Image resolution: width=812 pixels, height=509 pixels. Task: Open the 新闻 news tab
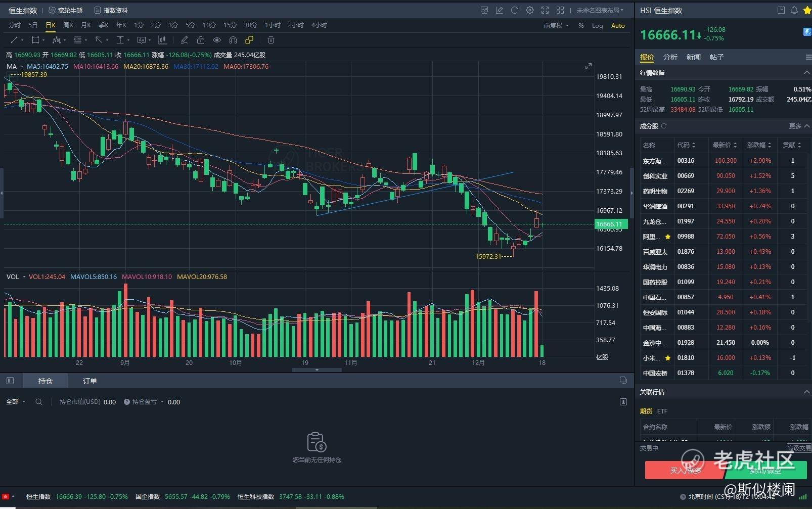pos(694,57)
